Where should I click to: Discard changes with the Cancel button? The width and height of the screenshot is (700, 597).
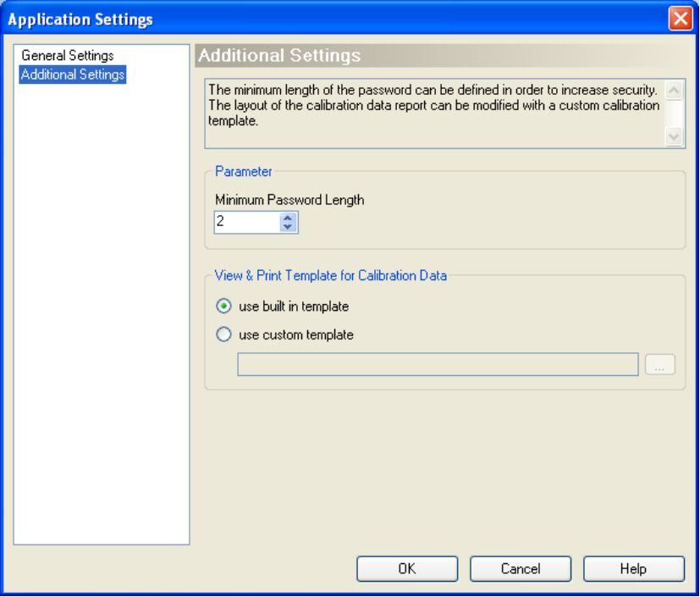click(x=521, y=568)
